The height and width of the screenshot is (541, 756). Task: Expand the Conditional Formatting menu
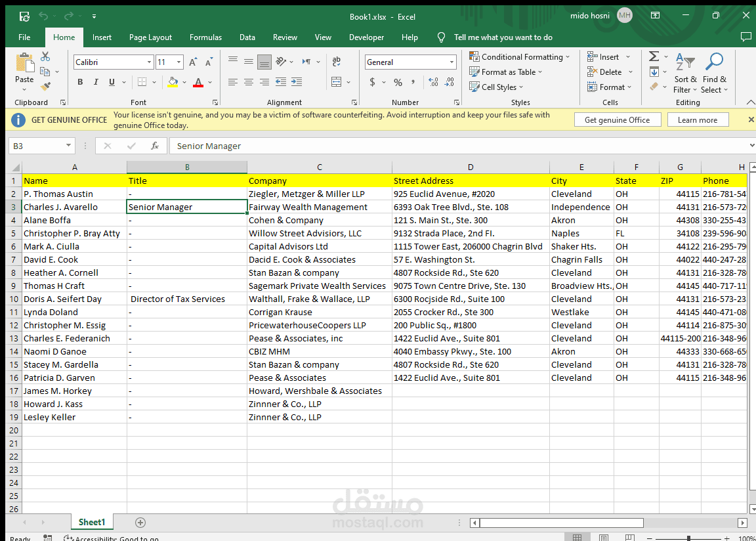[519, 57]
